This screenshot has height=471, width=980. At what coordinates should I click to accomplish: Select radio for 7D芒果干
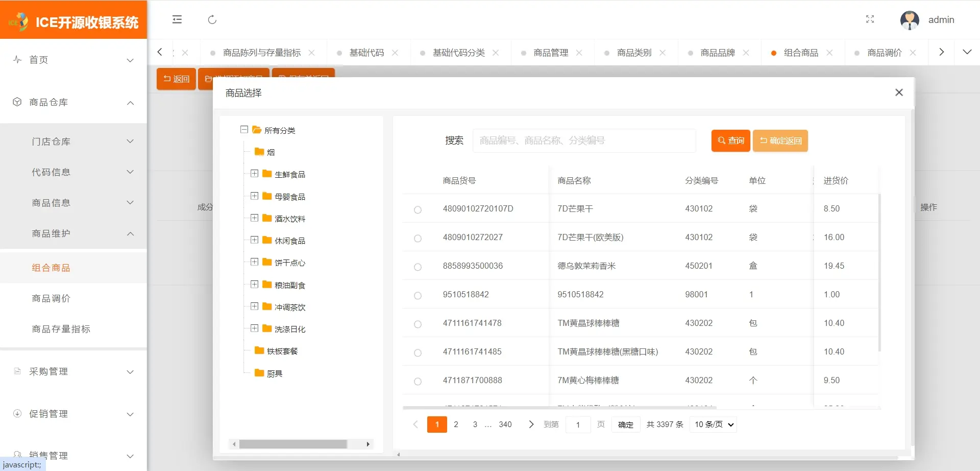tap(418, 209)
